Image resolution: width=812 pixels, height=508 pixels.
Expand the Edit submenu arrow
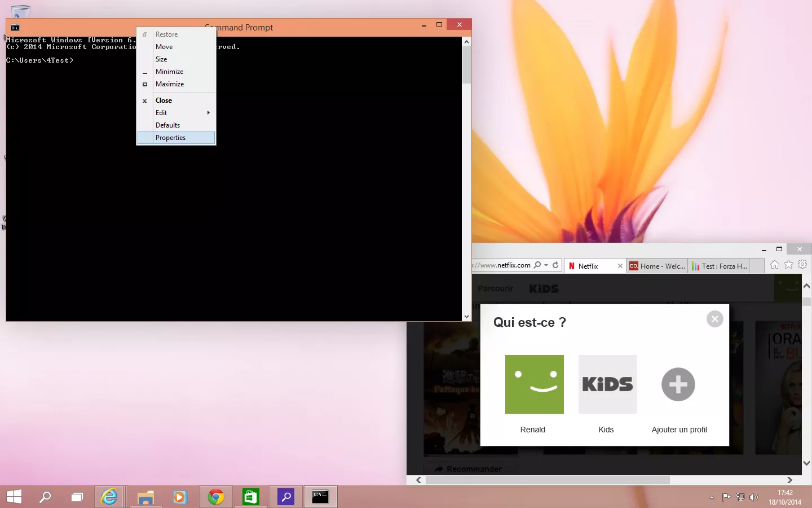(x=209, y=113)
